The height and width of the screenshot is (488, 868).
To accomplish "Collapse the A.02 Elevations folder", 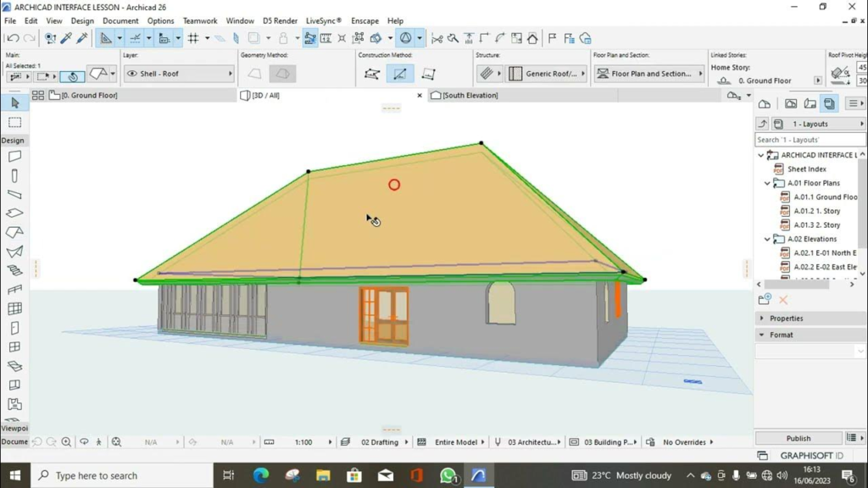I will click(x=767, y=239).
